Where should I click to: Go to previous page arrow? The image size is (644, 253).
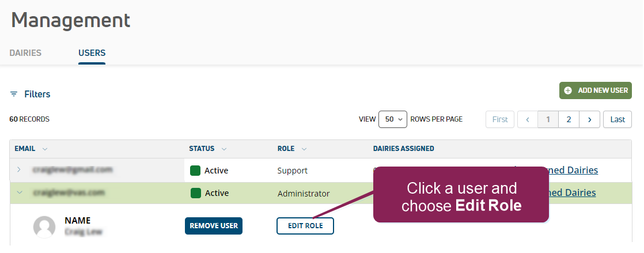[528, 119]
